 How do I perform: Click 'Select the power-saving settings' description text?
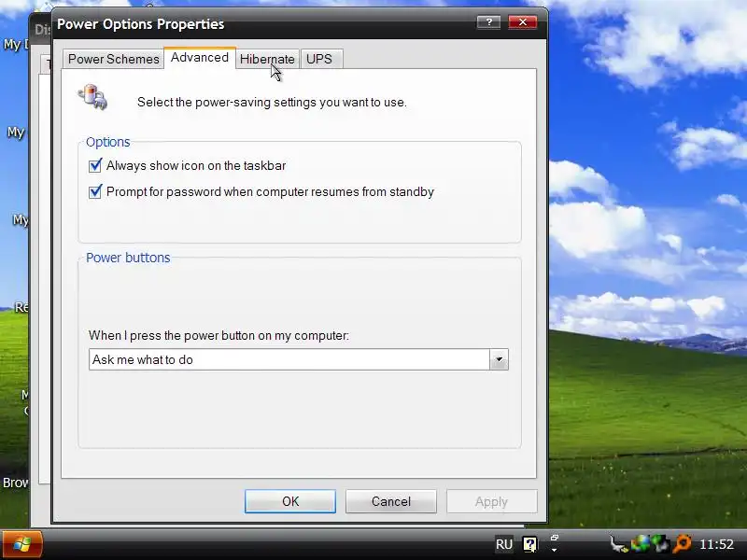pos(272,103)
